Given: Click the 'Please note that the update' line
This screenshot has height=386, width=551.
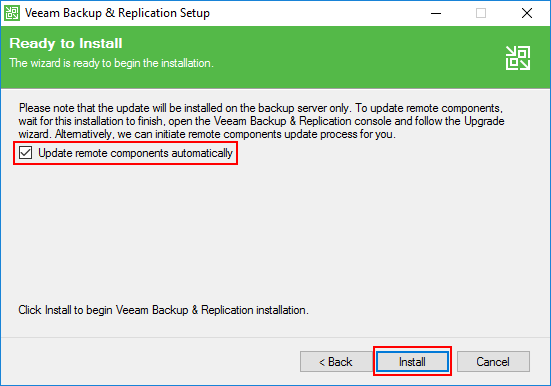Looking at the screenshot, I should click(x=261, y=108).
